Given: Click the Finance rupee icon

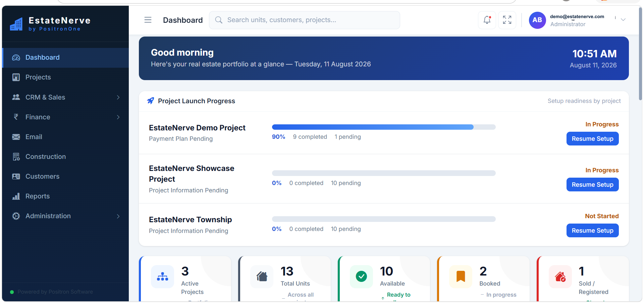Looking at the screenshot, I should (16, 117).
